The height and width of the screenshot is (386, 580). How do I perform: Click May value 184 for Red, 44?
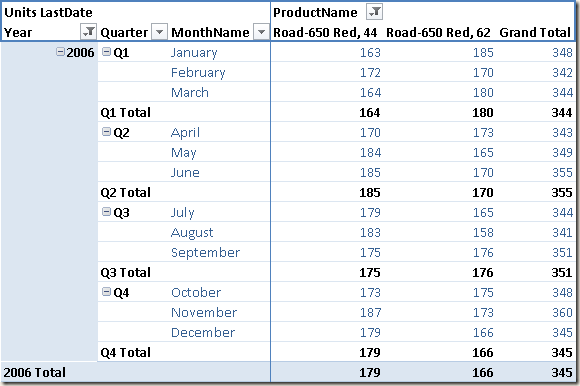coord(370,152)
